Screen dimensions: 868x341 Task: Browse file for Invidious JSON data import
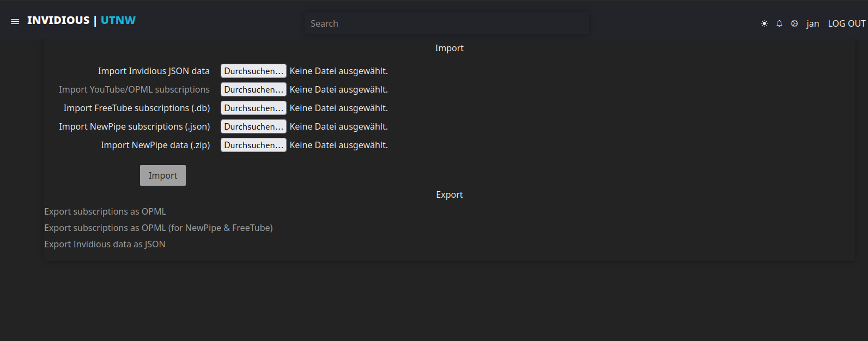point(253,71)
